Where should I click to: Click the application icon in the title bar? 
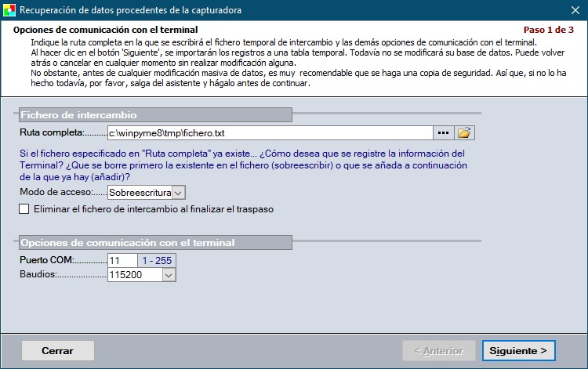click(9, 11)
